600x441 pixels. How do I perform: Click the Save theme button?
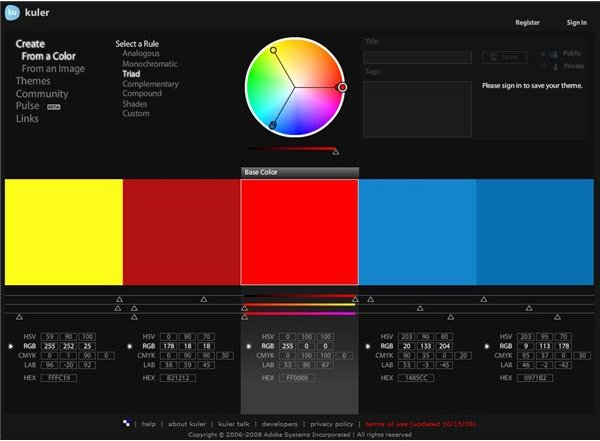point(504,57)
